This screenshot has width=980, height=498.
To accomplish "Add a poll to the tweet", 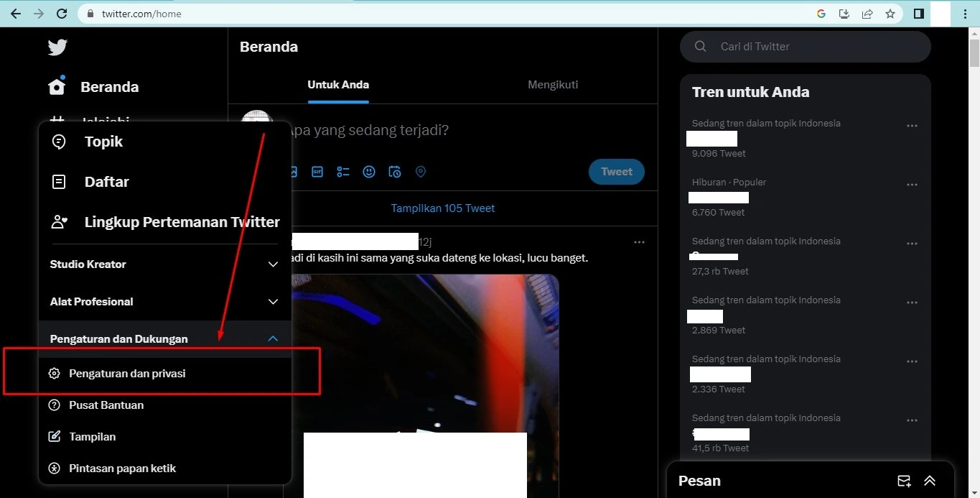I will click(x=343, y=172).
